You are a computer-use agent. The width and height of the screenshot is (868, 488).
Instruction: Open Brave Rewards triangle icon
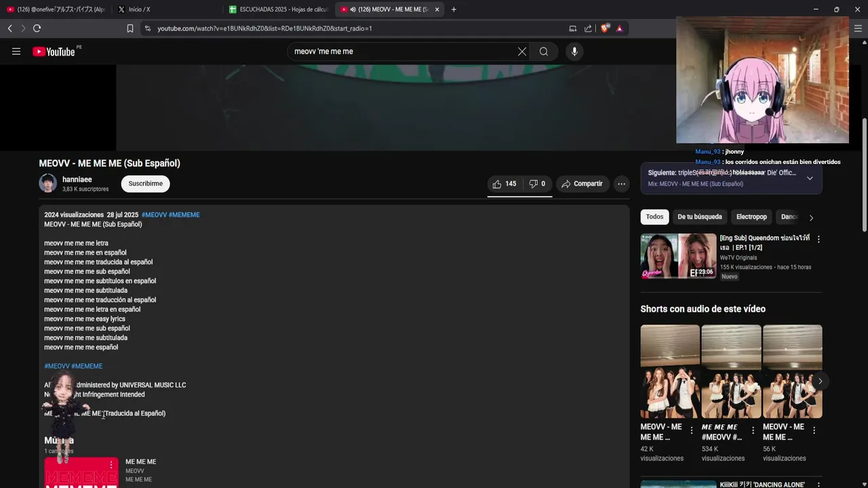(x=619, y=28)
